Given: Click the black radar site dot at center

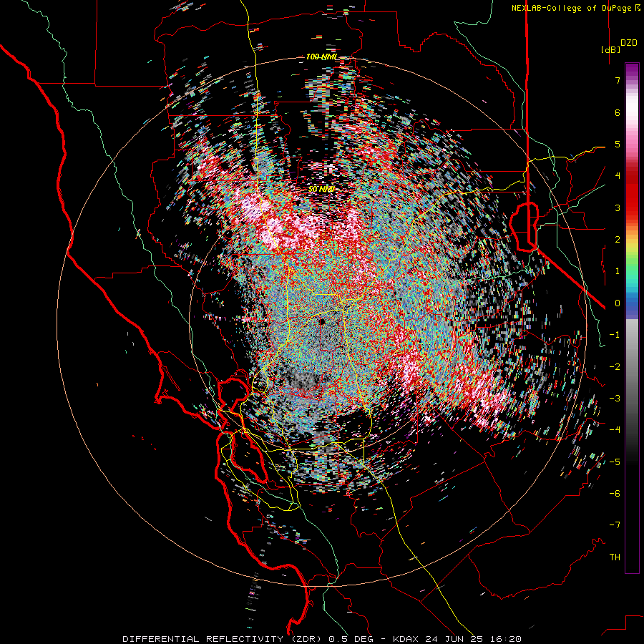Looking at the screenshot, I should pyautogui.click(x=322, y=321).
